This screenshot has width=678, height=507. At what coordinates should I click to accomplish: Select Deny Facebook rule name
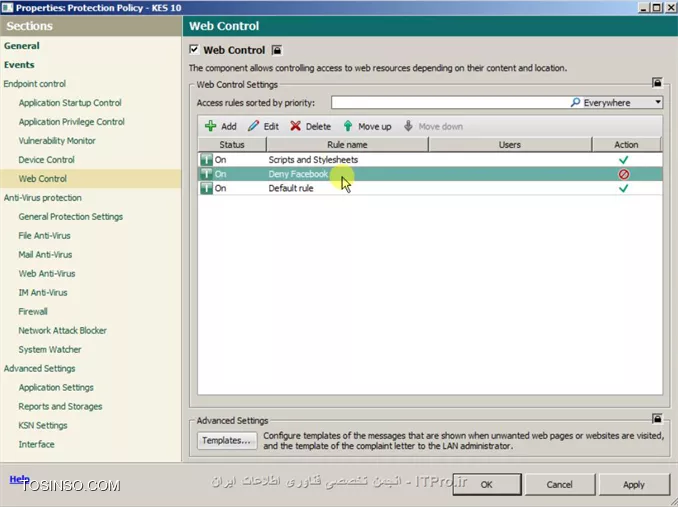point(298,174)
